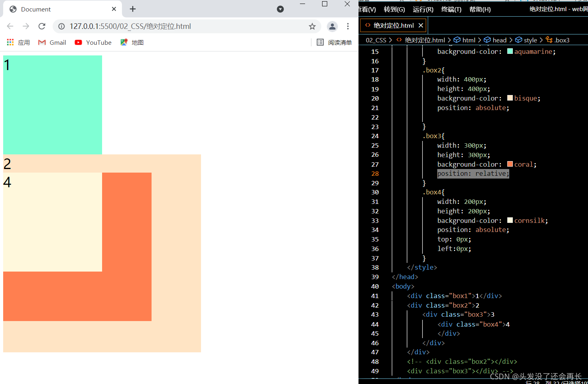588x384 pixels.
Task: Select the head breadcrumb segment
Action: (x=495, y=40)
